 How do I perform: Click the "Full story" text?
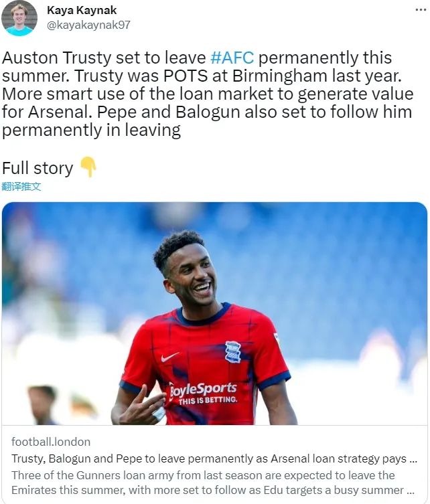38,167
